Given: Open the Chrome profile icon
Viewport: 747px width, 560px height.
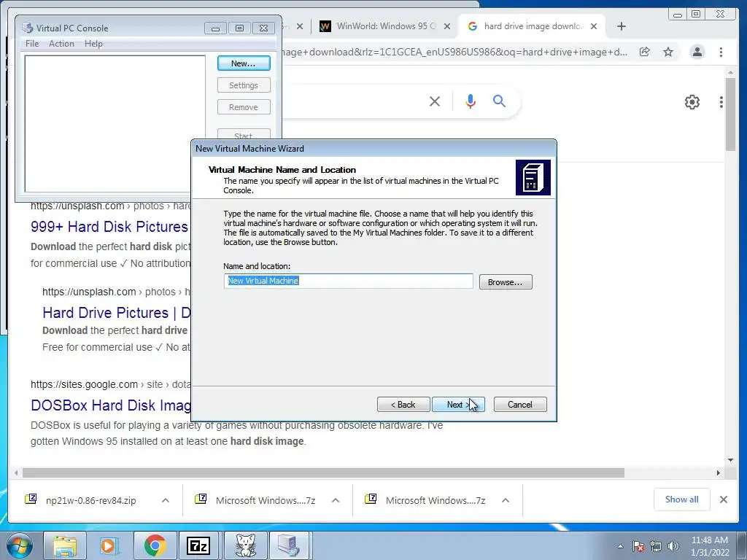Looking at the screenshot, I should 697,52.
